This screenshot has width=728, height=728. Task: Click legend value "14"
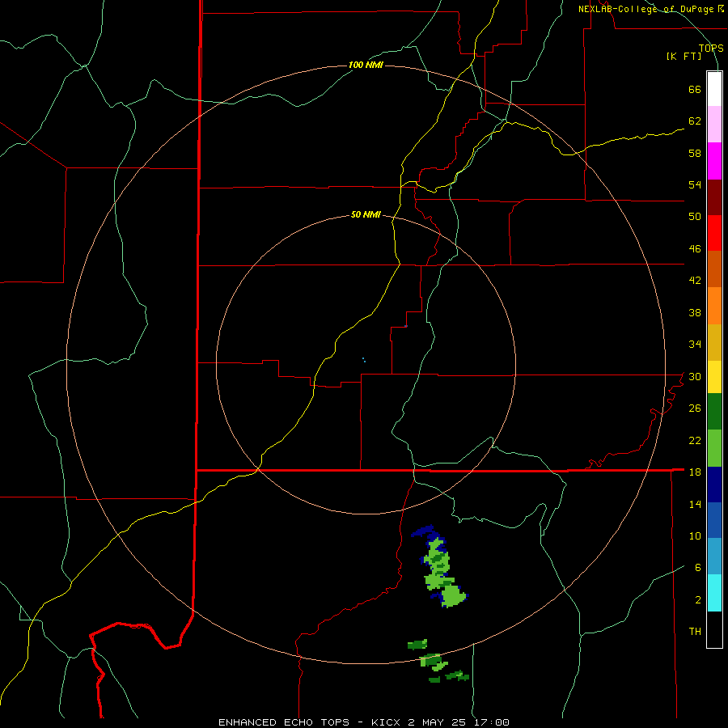coord(695,504)
